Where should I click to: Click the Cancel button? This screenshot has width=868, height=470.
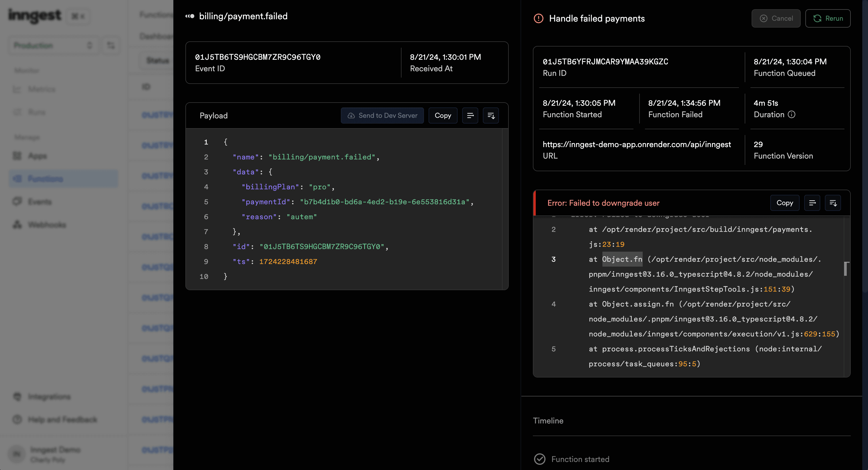(776, 18)
